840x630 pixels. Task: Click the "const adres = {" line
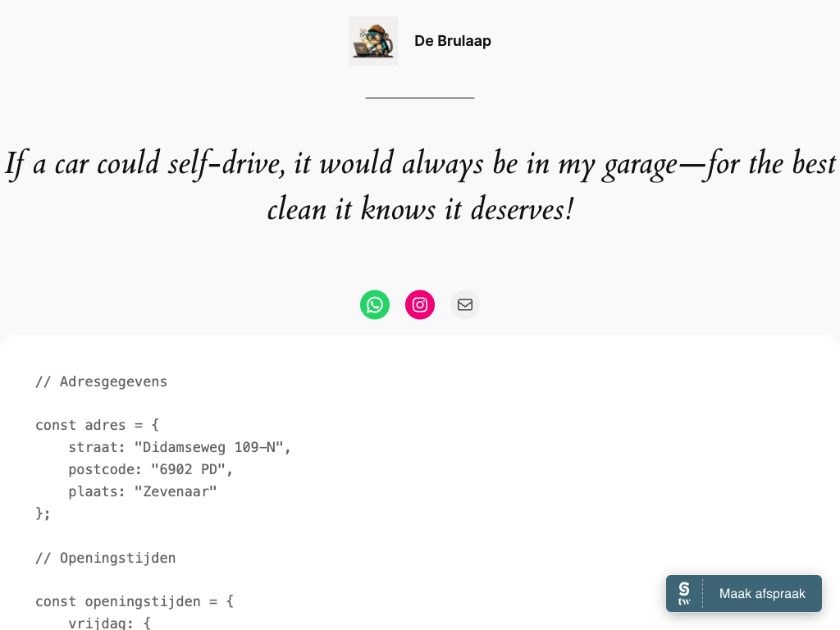click(x=97, y=425)
